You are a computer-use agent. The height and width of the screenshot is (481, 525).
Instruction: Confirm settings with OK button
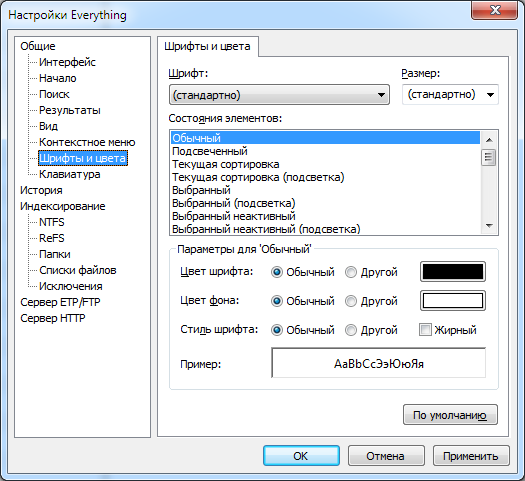[301, 456]
